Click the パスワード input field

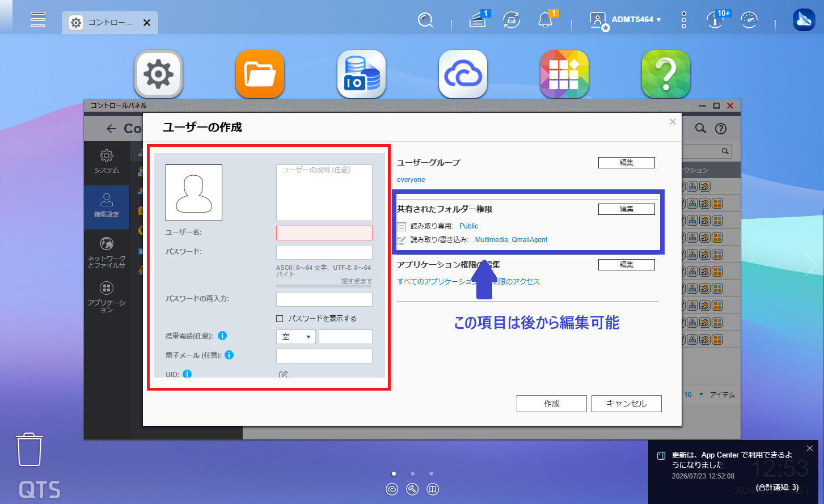(x=324, y=252)
